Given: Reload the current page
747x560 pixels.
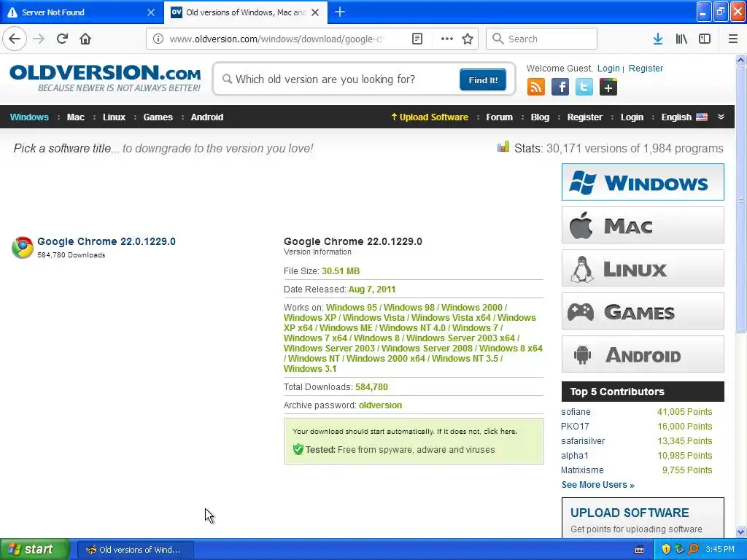Looking at the screenshot, I should pos(62,39).
